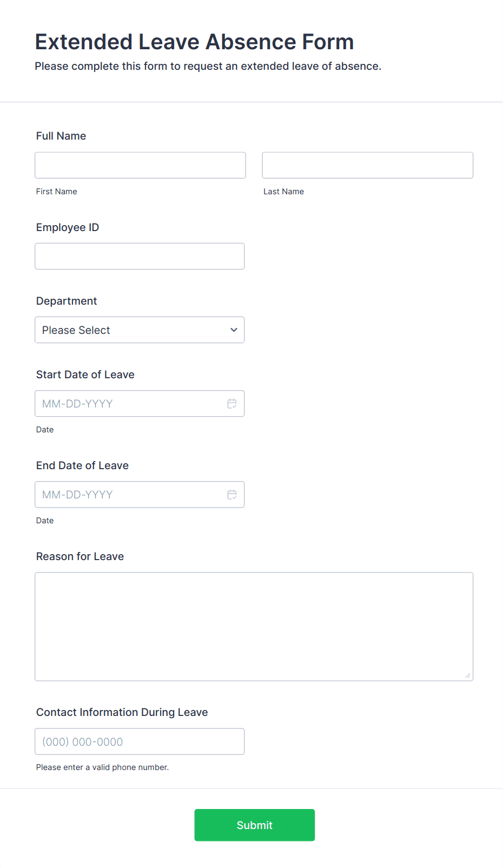Click the First Name input box
The height and width of the screenshot is (868, 503).
(x=140, y=165)
